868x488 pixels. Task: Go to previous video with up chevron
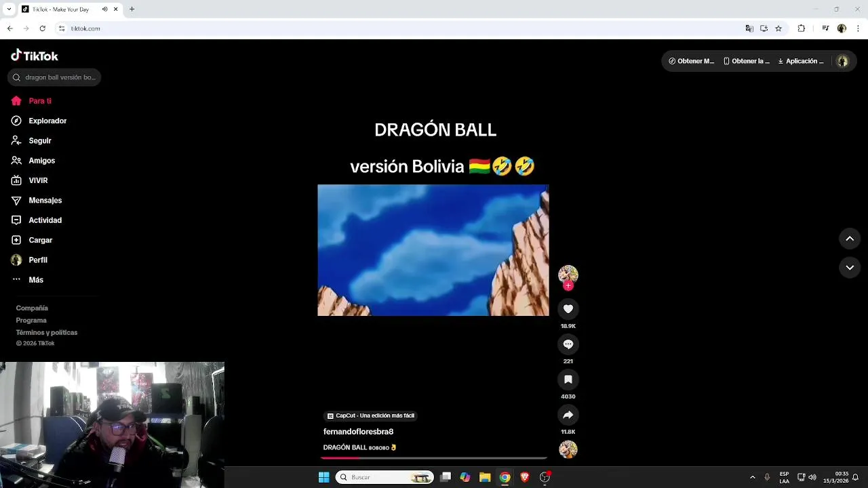850,239
